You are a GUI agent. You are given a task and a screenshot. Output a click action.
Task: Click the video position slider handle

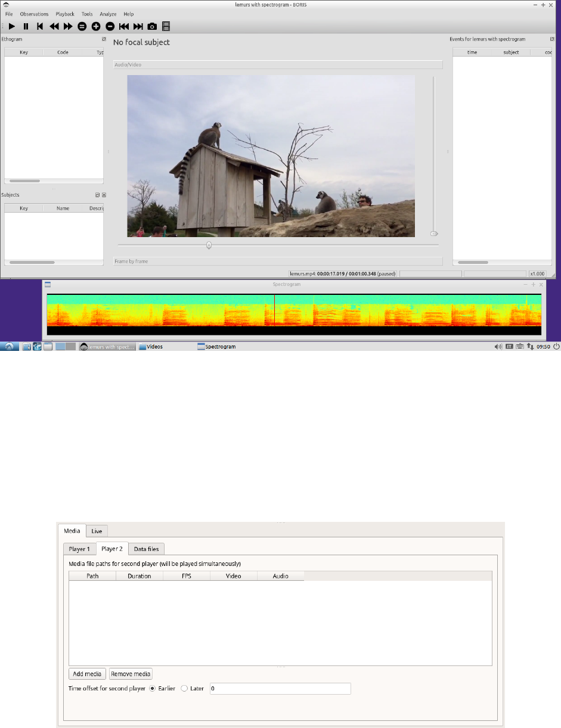coord(209,245)
